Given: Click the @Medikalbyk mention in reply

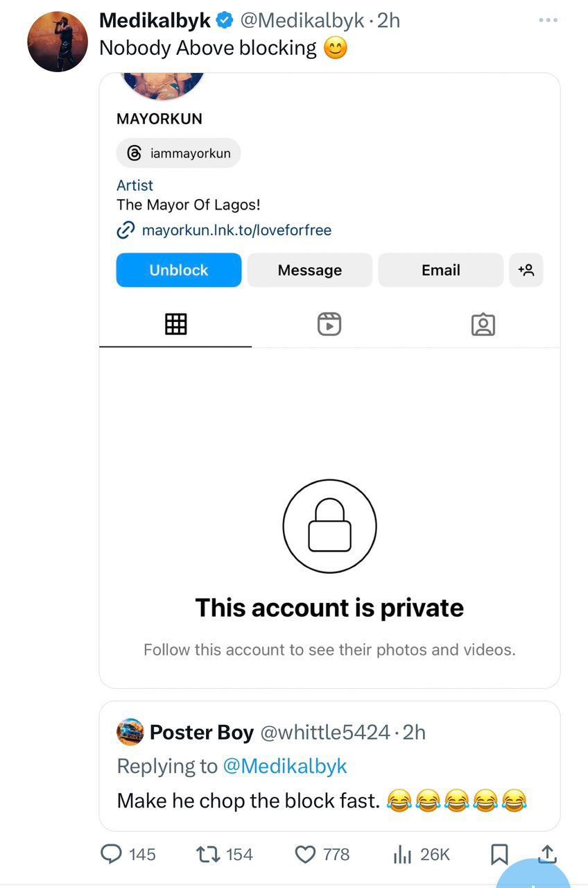Looking at the screenshot, I should [x=284, y=766].
